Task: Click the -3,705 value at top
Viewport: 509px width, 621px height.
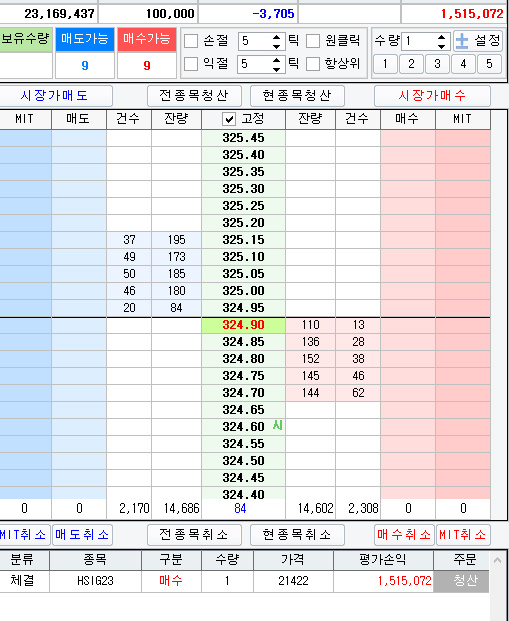Action: coord(273,14)
